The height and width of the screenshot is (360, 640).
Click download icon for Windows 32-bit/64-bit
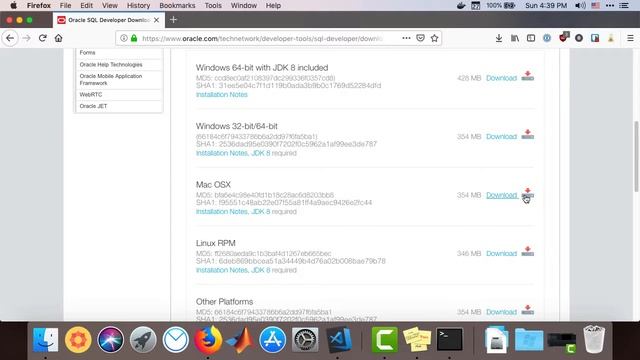(527, 134)
